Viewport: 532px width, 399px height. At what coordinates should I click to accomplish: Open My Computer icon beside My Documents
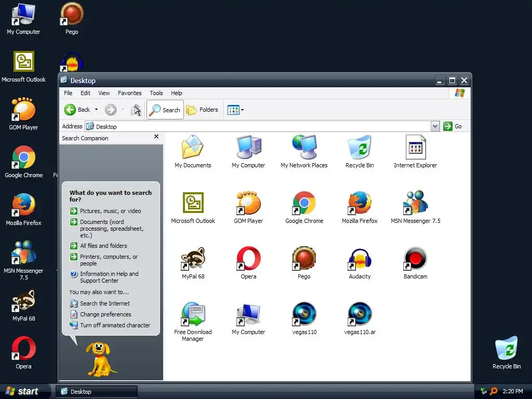(248, 147)
